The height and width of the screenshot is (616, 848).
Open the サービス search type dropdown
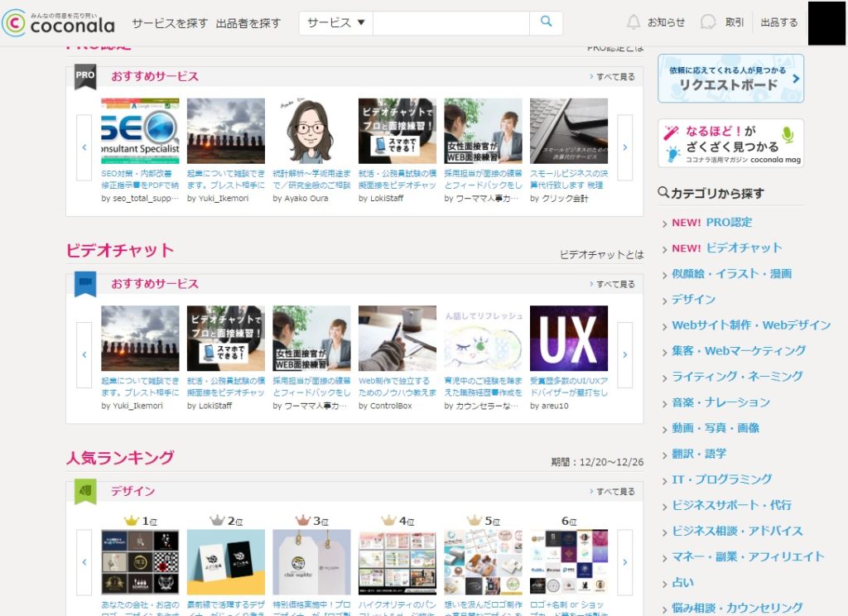pyautogui.click(x=335, y=23)
